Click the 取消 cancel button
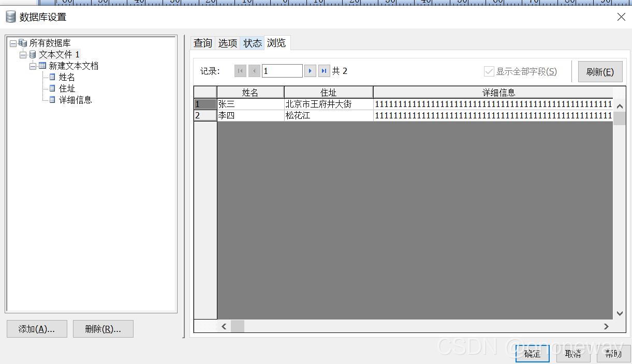 [573, 353]
